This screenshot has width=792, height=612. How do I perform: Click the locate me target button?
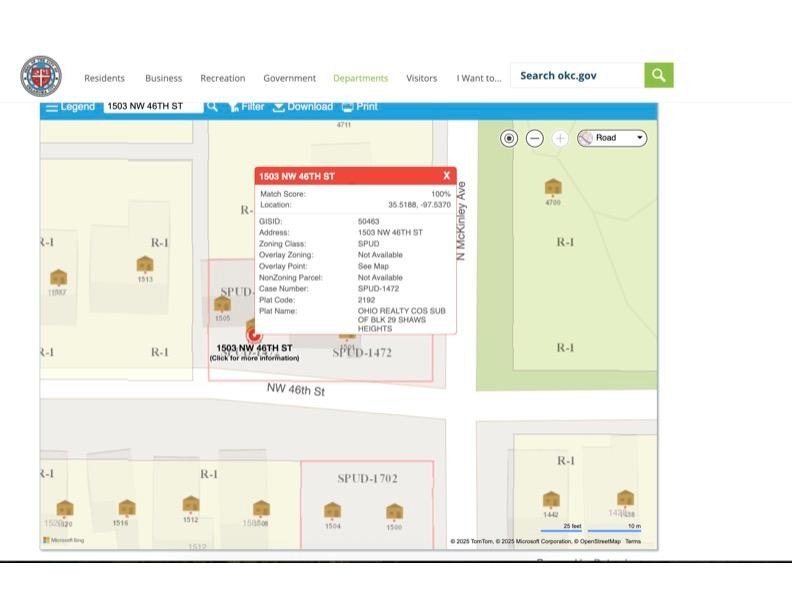[509, 138]
